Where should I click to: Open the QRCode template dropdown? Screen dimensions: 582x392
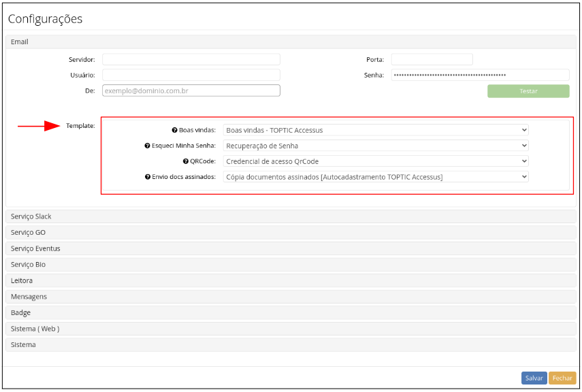click(x=376, y=161)
